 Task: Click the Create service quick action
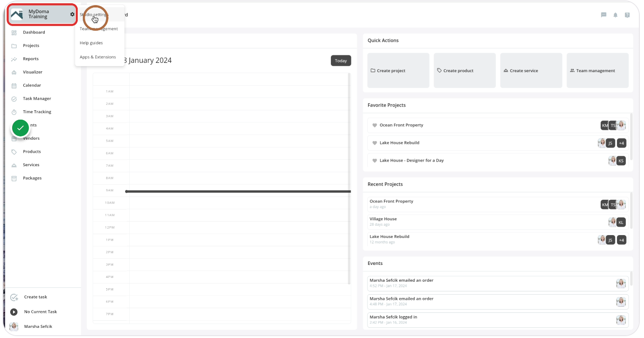[531, 70]
